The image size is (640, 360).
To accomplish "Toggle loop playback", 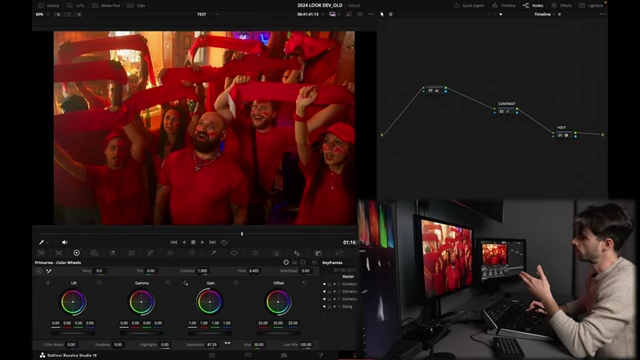I will click(x=224, y=242).
